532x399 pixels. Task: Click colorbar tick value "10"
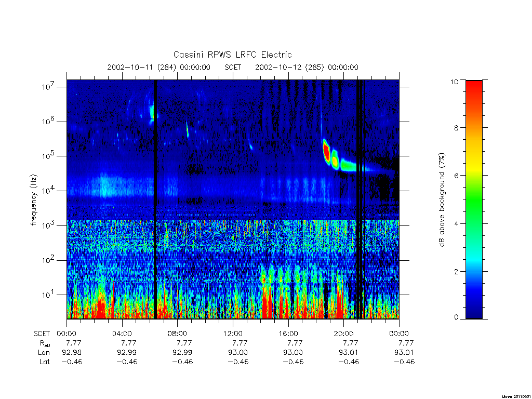click(x=454, y=82)
